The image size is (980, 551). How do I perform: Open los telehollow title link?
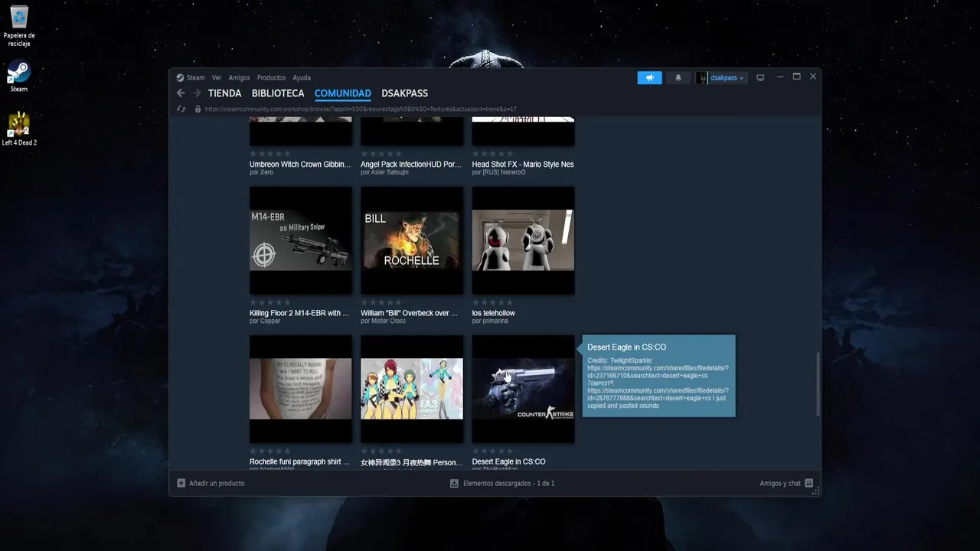[493, 313]
